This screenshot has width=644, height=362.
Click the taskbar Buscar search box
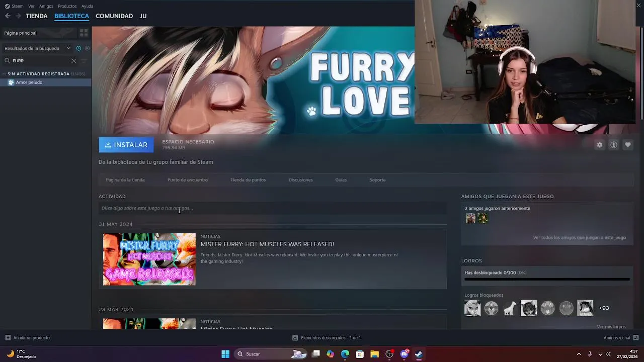(x=271, y=354)
